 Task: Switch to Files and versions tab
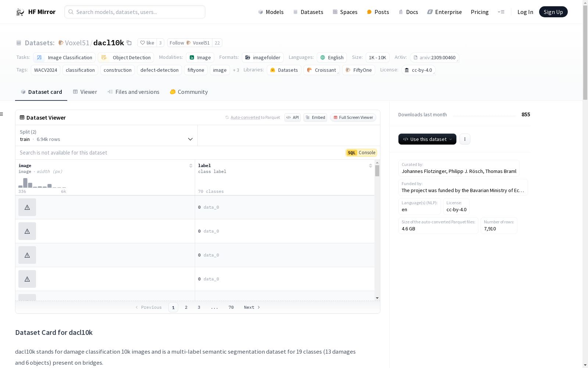133,92
